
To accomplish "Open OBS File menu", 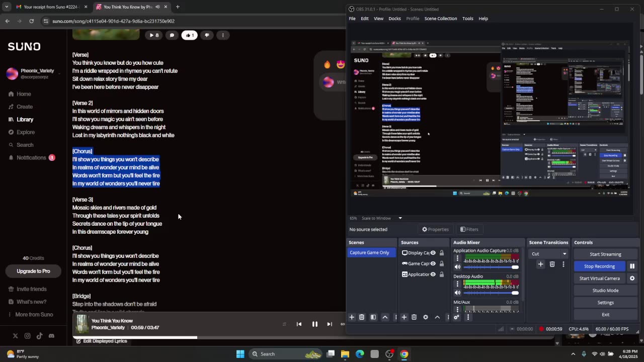I will pyautogui.click(x=352, y=19).
